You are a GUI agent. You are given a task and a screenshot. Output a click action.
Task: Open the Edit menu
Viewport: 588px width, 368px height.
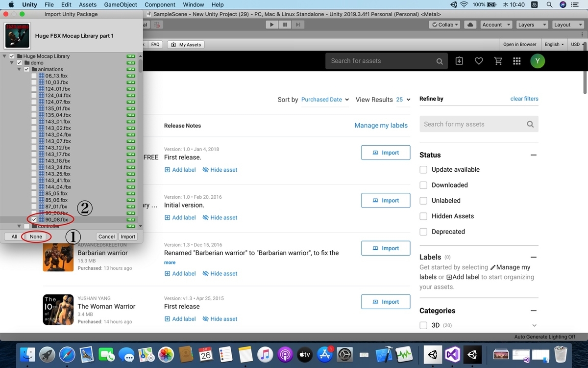66,4
